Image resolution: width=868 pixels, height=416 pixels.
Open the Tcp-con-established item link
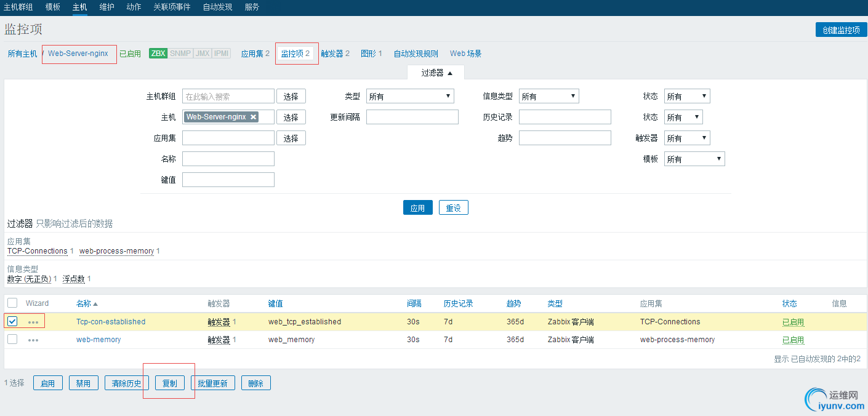coord(111,321)
